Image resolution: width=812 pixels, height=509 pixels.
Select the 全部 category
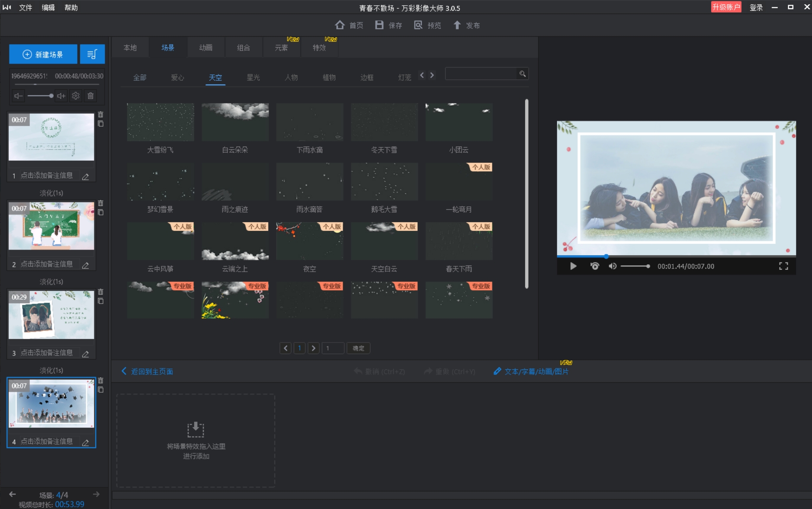[x=140, y=77]
